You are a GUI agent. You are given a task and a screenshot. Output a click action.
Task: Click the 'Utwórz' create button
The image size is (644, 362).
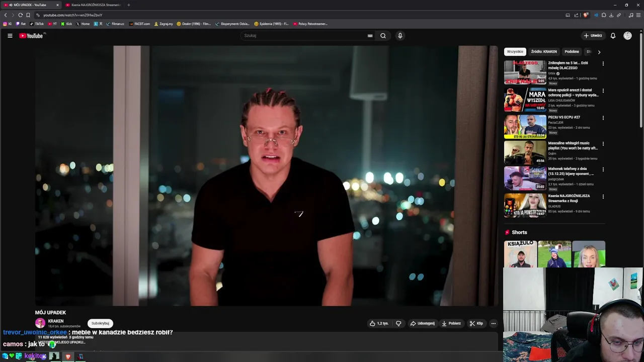click(593, 36)
